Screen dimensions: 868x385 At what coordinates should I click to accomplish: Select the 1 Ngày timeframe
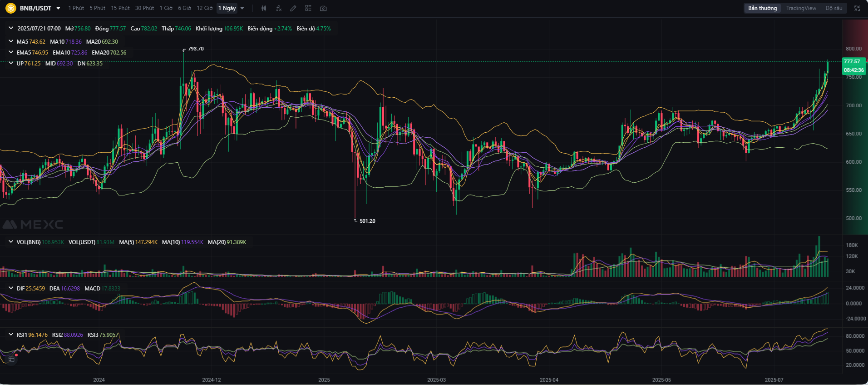[x=227, y=8]
